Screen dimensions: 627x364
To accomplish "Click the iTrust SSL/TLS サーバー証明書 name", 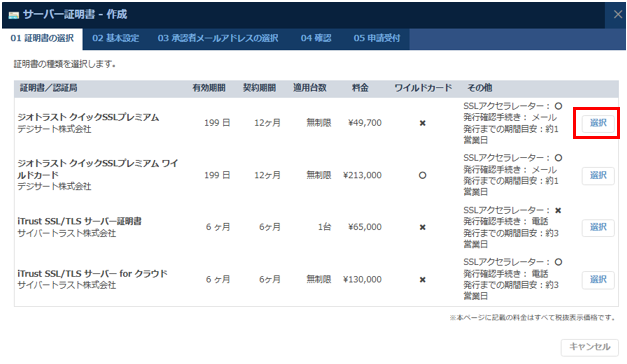I will tap(79, 221).
